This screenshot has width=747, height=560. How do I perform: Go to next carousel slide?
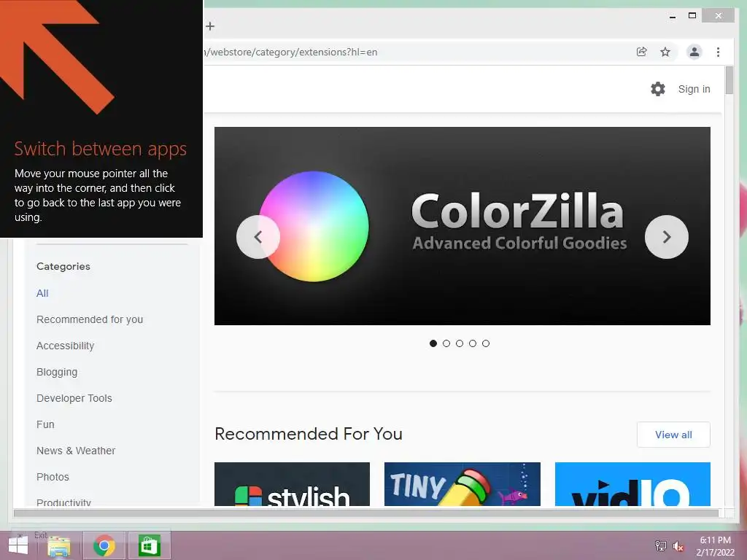point(666,237)
